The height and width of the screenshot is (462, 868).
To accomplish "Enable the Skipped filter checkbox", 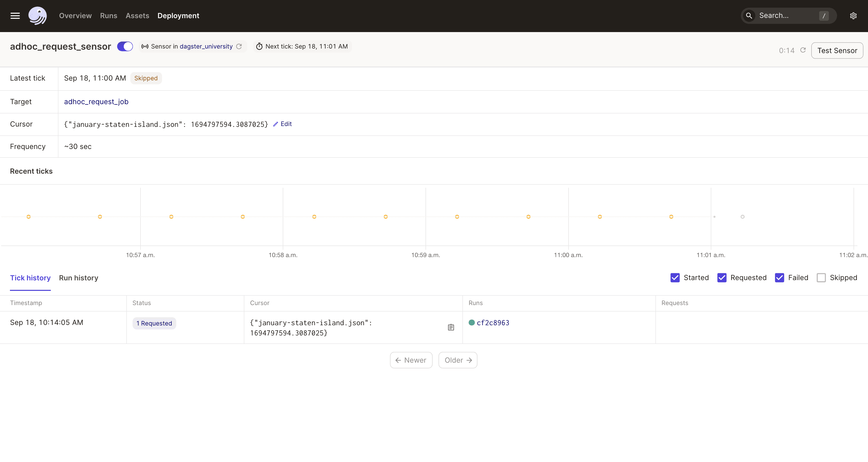I will pos(821,278).
